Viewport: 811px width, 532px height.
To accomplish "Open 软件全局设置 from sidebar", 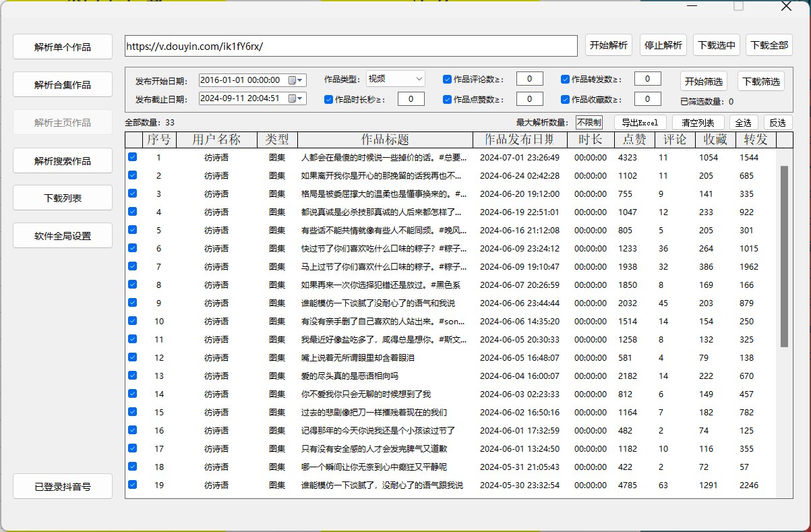I will (x=63, y=236).
